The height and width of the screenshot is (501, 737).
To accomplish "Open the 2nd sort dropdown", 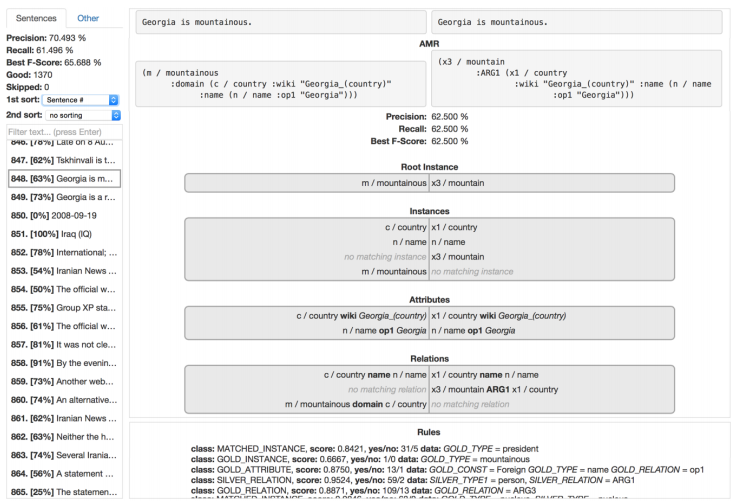I will [x=84, y=116].
